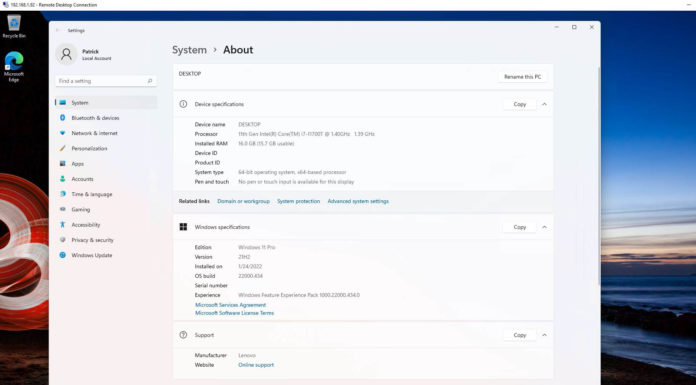Click the search magnifier icon in Find a setting
Image resolution: width=696 pixels, height=385 pixels.
[x=150, y=81]
